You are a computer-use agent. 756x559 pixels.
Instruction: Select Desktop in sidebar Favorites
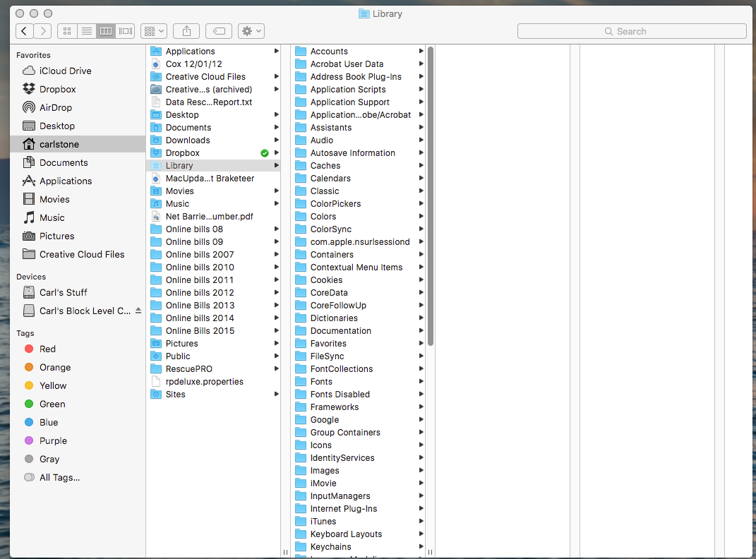coord(78,126)
